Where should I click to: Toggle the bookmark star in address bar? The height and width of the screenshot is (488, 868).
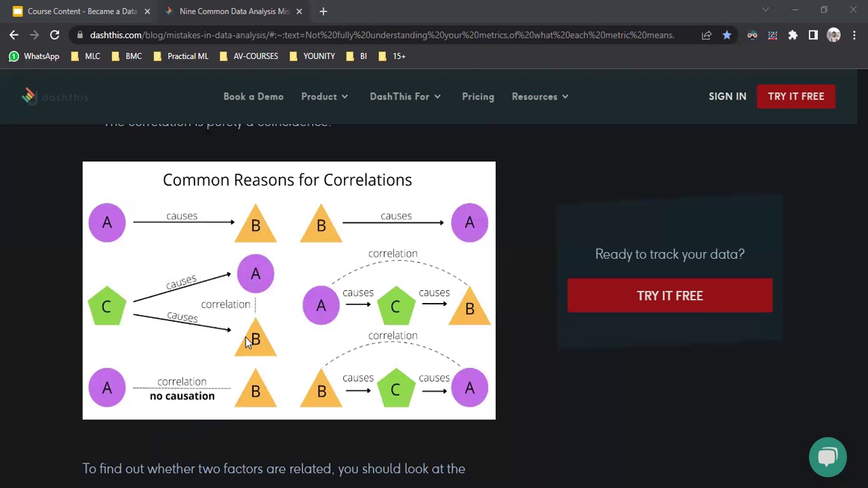727,35
